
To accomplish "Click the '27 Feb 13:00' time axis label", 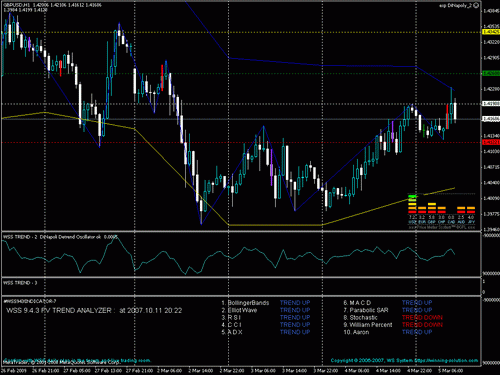I will [x=107, y=370].
